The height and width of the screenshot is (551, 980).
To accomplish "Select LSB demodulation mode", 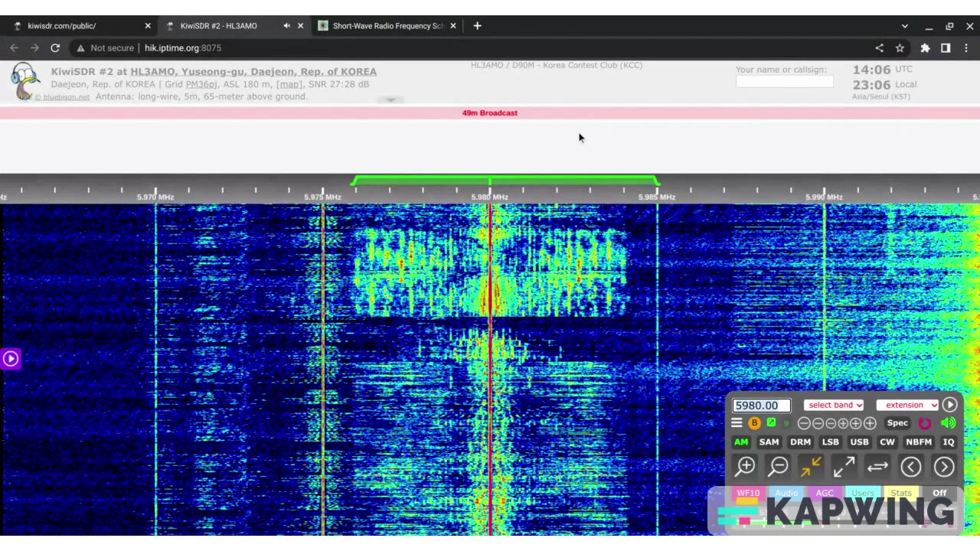I will 830,442.
